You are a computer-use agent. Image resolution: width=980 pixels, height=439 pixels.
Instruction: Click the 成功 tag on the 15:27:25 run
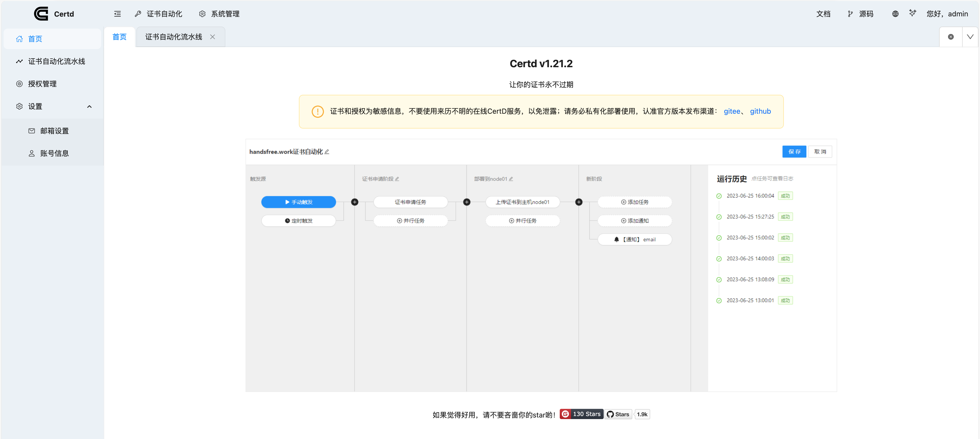coord(785,217)
